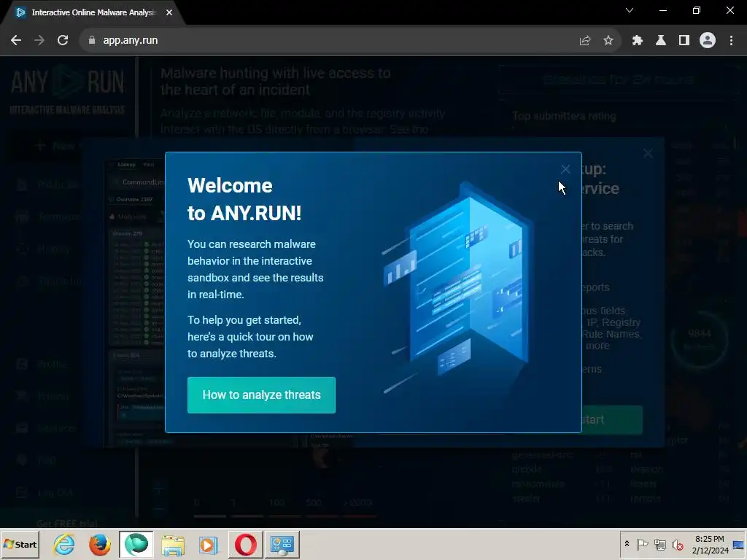Bookmark this page with the star icon
The height and width of the screenshot is (560, 747).
tap(608, 41)
